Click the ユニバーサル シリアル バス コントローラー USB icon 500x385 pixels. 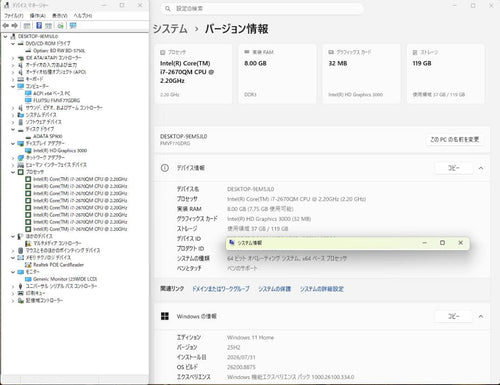click(x=21, y=286)
